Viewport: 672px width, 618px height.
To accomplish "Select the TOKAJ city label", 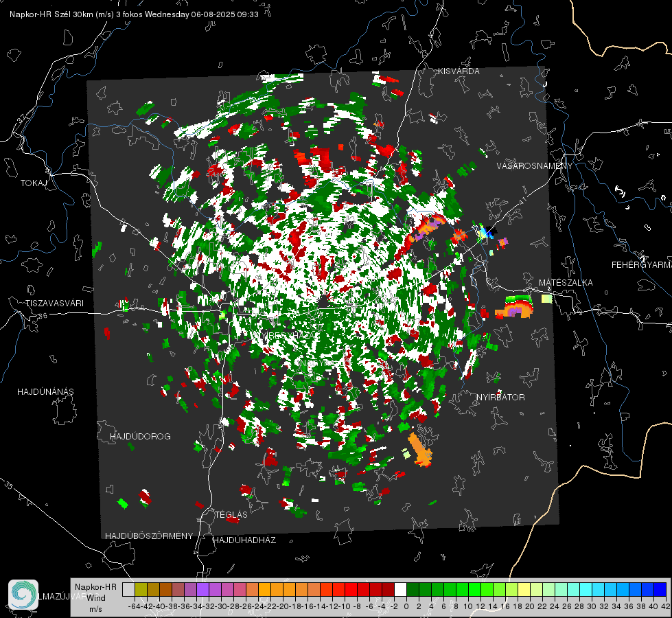I will [x=34, y=183].
